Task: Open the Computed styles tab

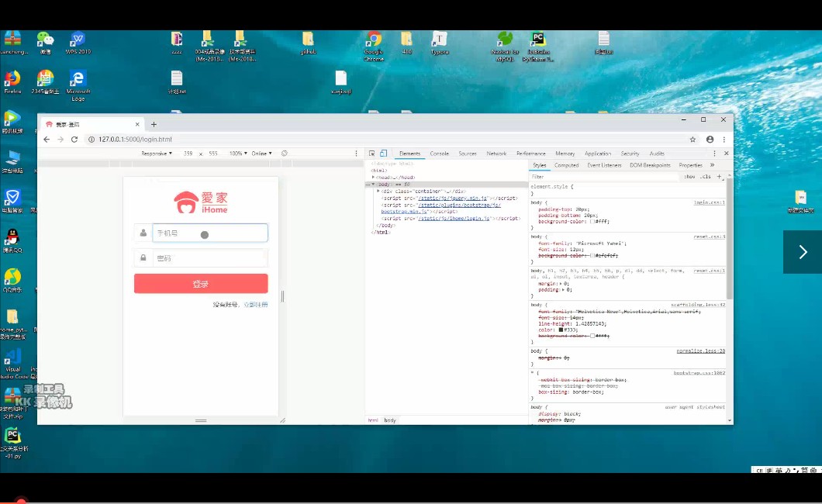Action: tap(566, 165)
